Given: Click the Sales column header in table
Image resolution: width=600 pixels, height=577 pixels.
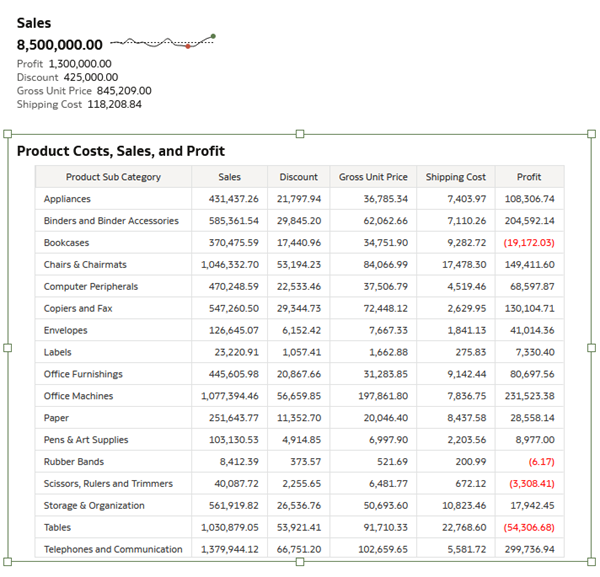Looking at the screenshot, I should point(230,177).
